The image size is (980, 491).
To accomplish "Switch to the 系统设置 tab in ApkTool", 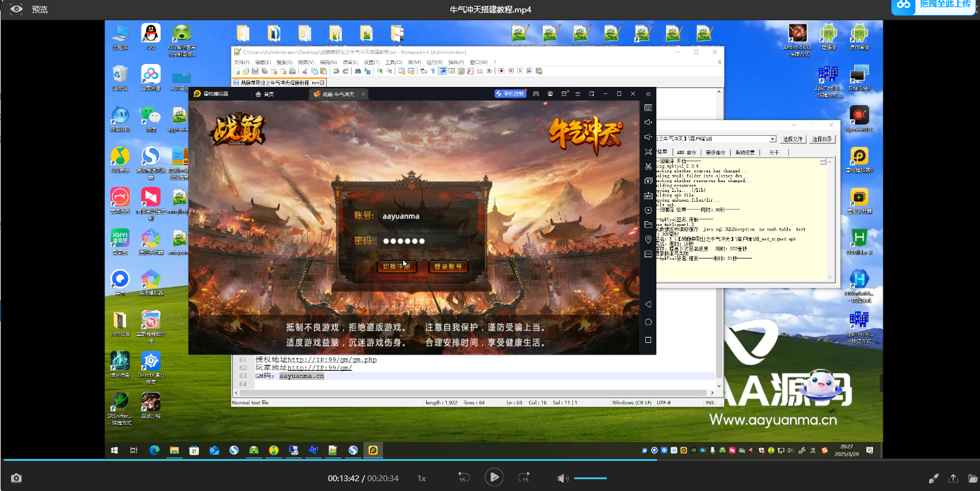I will [x=745, y=152].
